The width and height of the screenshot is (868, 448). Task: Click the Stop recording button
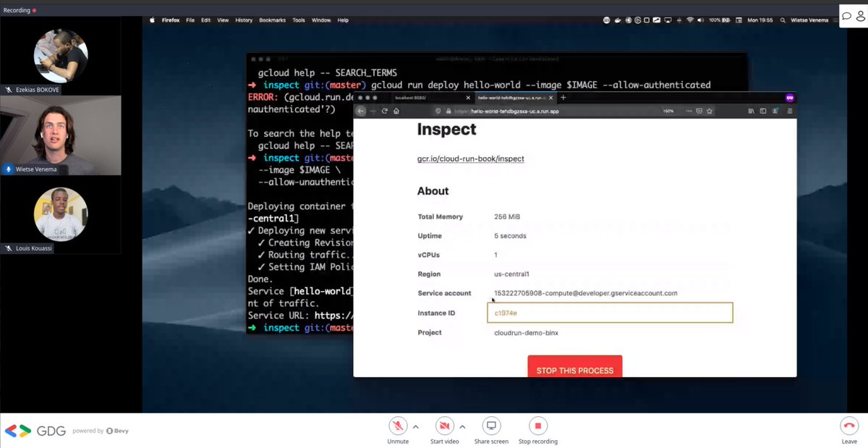coord(537,426)
